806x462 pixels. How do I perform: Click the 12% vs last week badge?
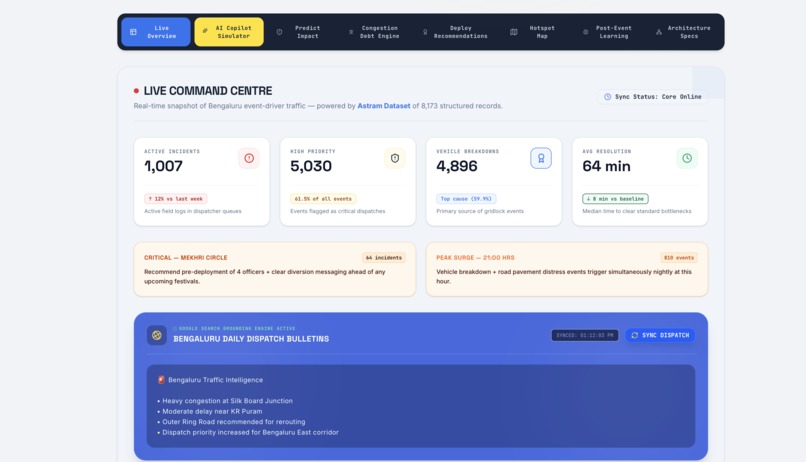pos(175,198)
